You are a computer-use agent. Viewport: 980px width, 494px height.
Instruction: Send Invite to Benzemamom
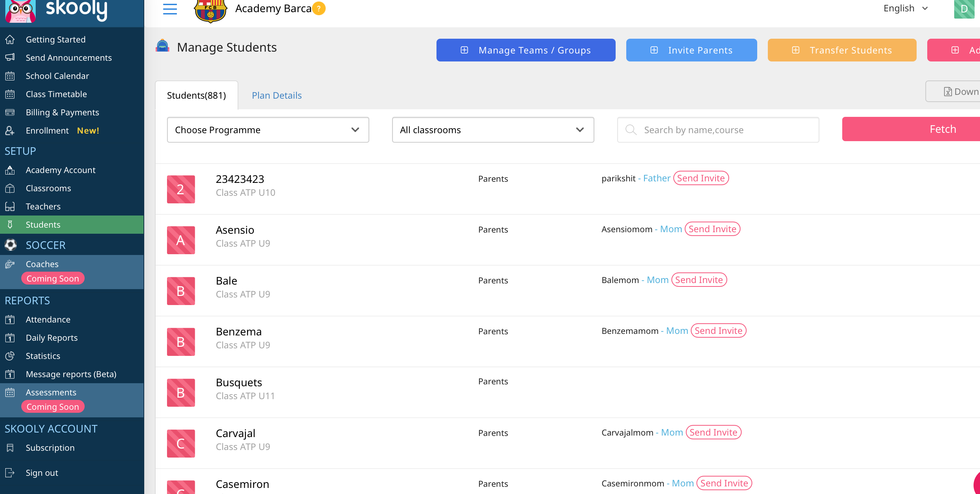[718, 330]
